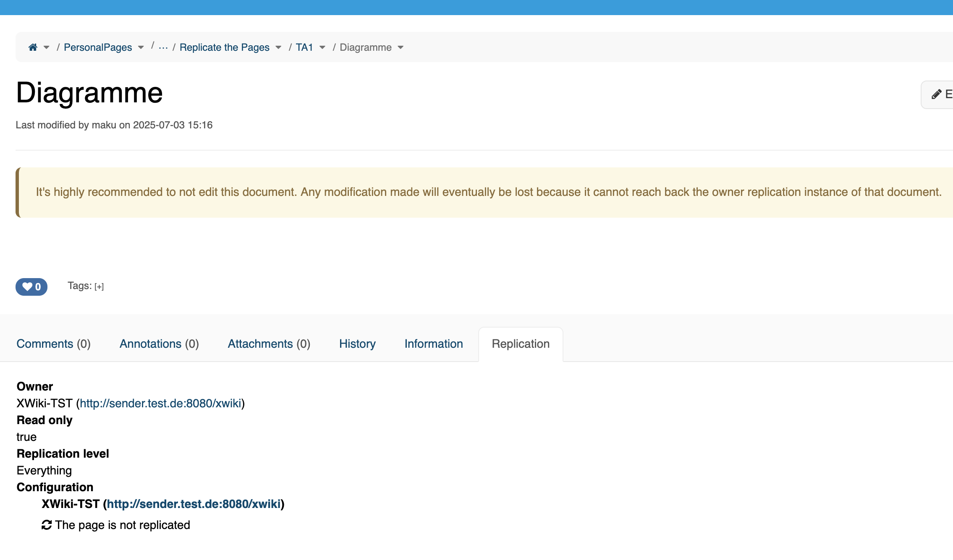Open the Diagramme breadcrumb dropdown arrow

pyautogui.click(x=400, y=47)
